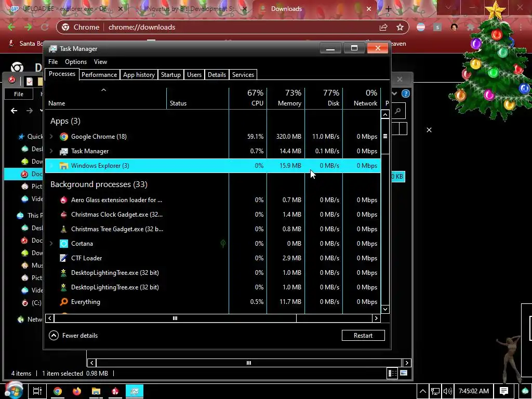Open Chrome from the taskbar
The image size is (532, 399).
tap(58, 391)
